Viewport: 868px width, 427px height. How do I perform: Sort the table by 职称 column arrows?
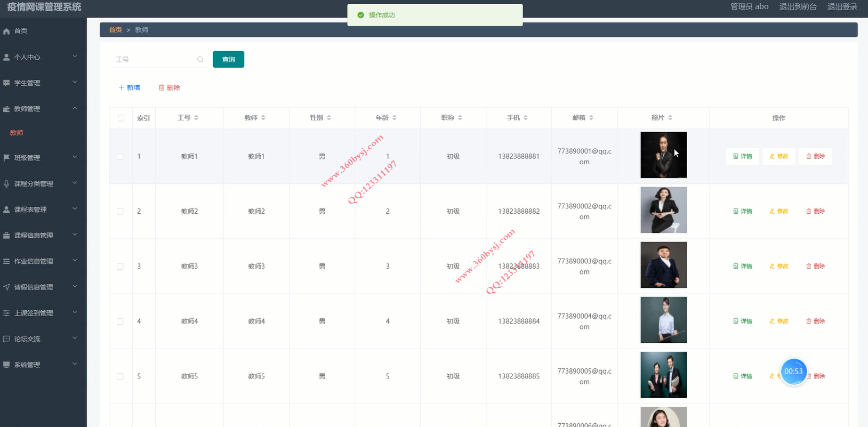(x=460, y=118)
